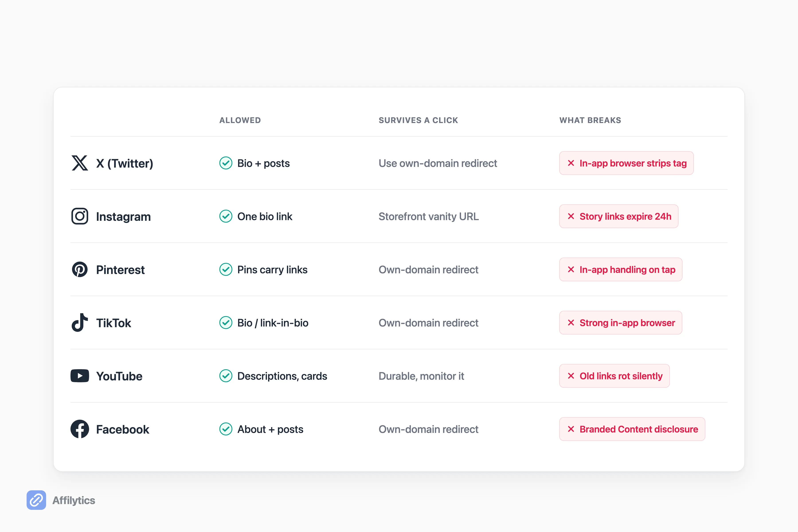This screenshot has width=798, height=532.
Task: Click red X in Strong in-app browser badge
Action: [571, 323]
